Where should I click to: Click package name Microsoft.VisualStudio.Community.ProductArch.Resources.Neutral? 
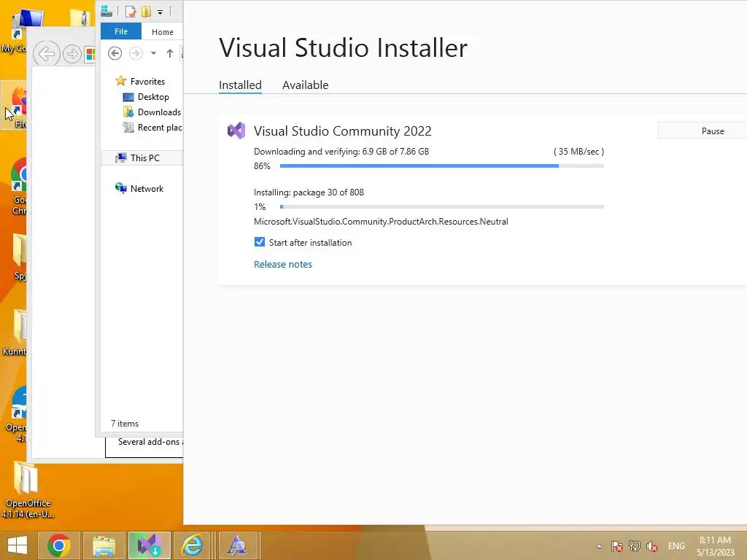[x=381, y=222]
